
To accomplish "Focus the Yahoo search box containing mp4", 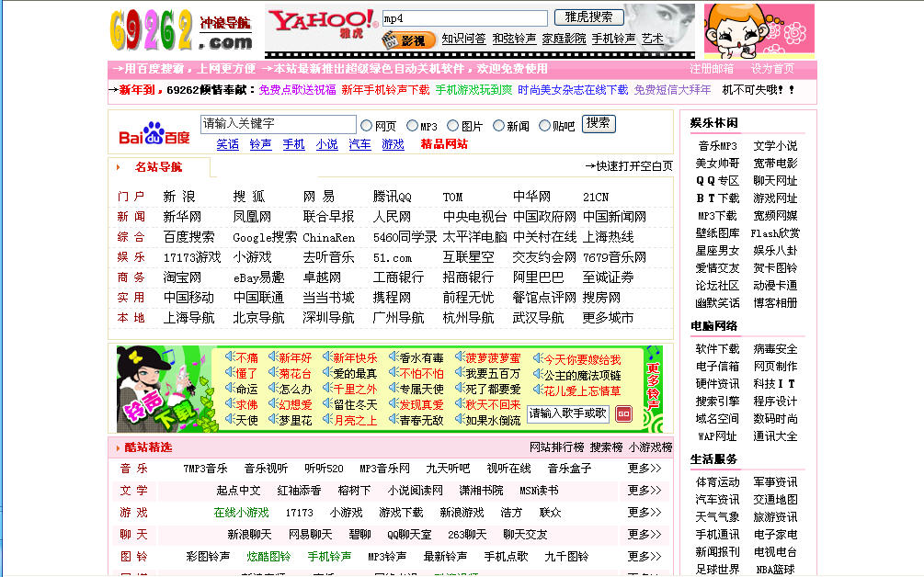I will (x=465, y=18).
